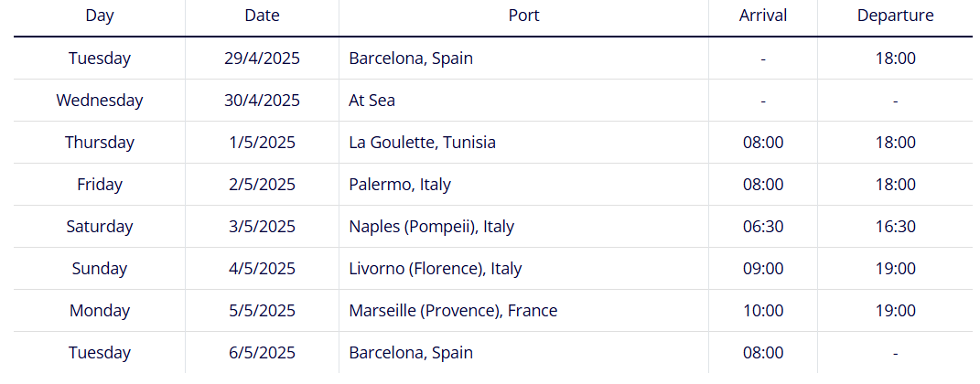Click the 06:30 arrival time for Naples
This screenshot has height=384, width=980.
[x=763, y=226]
